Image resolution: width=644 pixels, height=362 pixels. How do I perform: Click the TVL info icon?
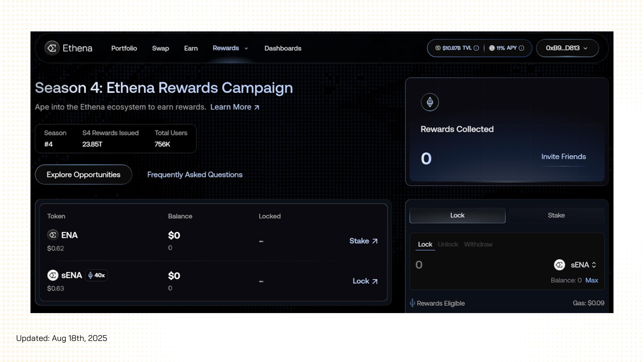[476, 48]
